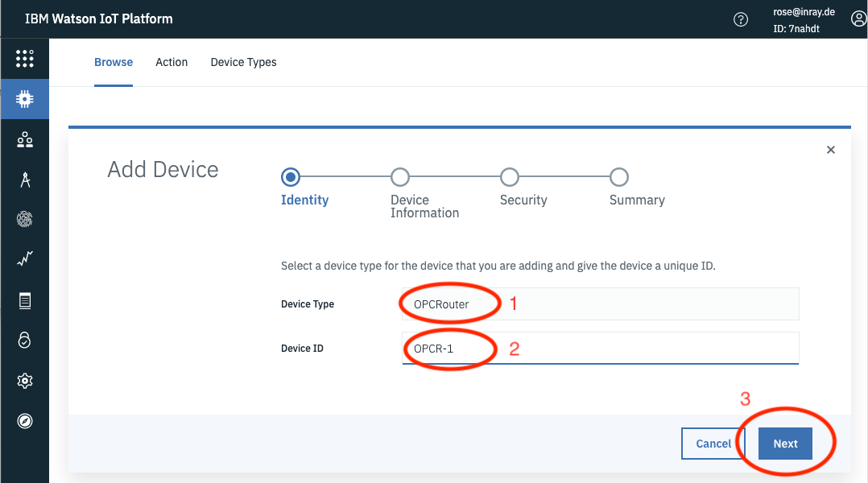Click Next to continue adding the device
Image resolution: width=868 pixels, height=483 pixels.
pos(784,443)
